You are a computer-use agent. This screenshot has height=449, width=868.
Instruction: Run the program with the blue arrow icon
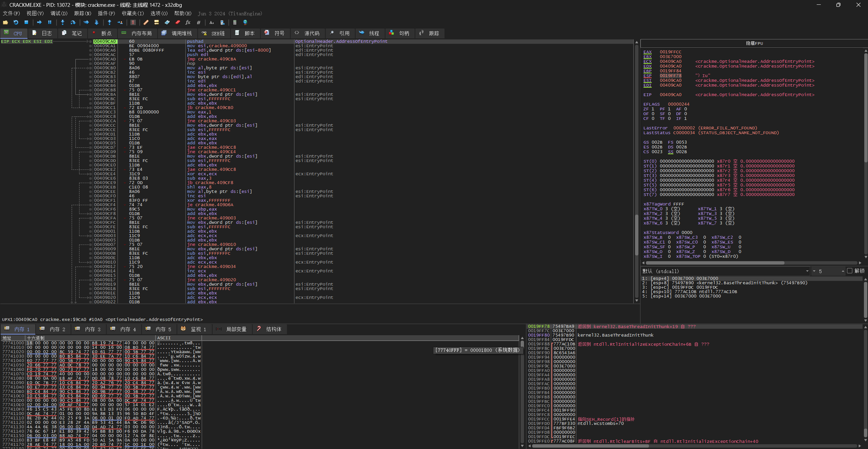[39, 22]
